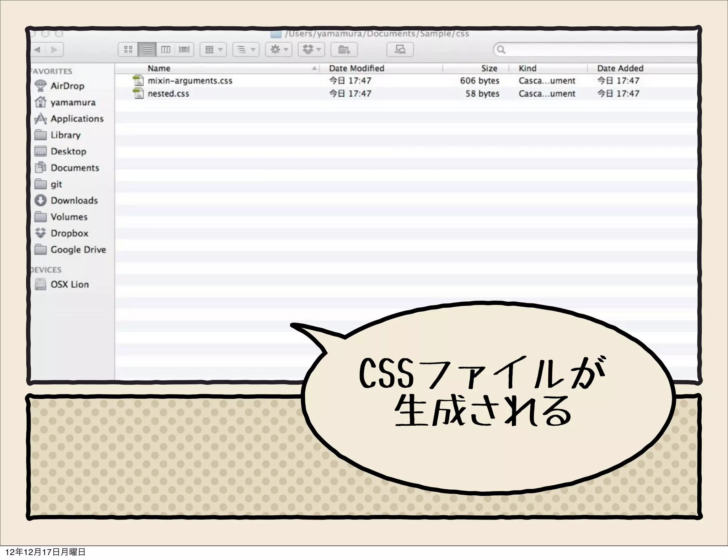
Task: Sort by Size column header
Action: point(489,68)
